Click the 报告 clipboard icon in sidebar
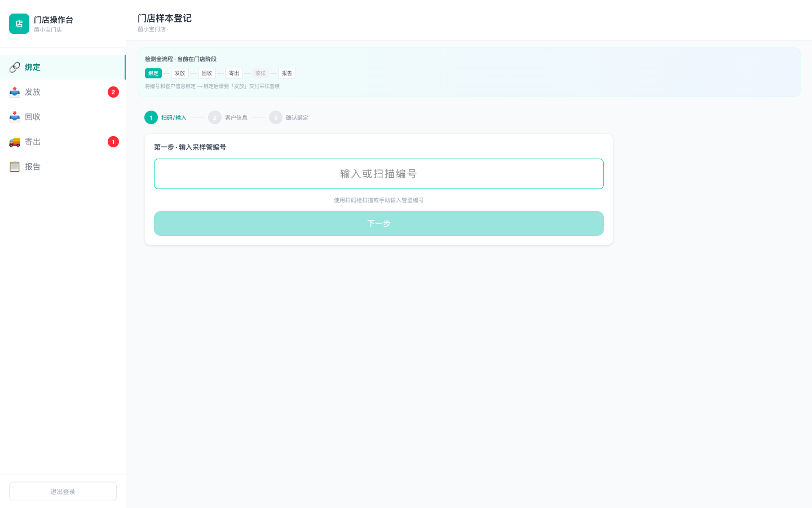The width and height of the screenshot is (812, 508). point(15,167)
